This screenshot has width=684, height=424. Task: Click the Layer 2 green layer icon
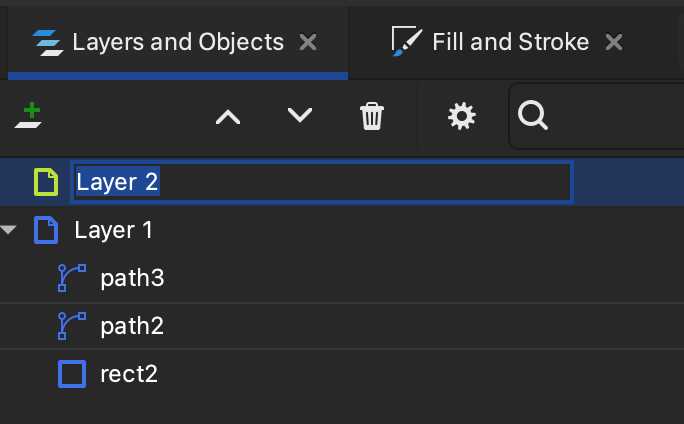[x=46, y=182]
